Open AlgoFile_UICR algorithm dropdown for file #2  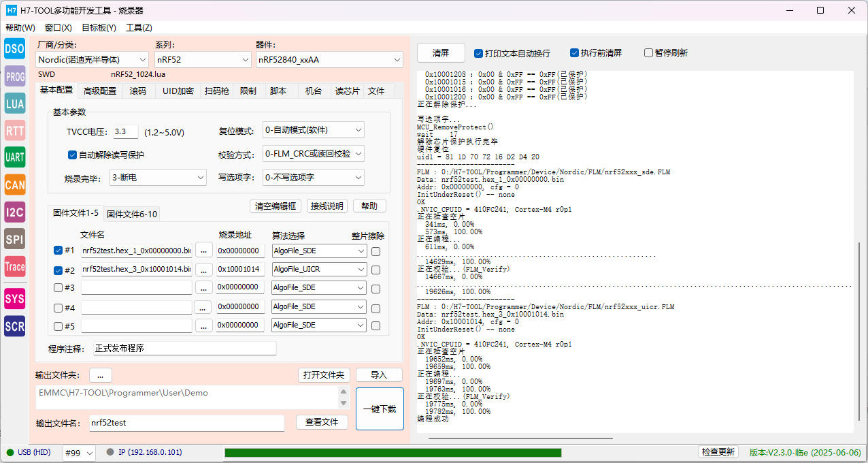coord(319,269)
